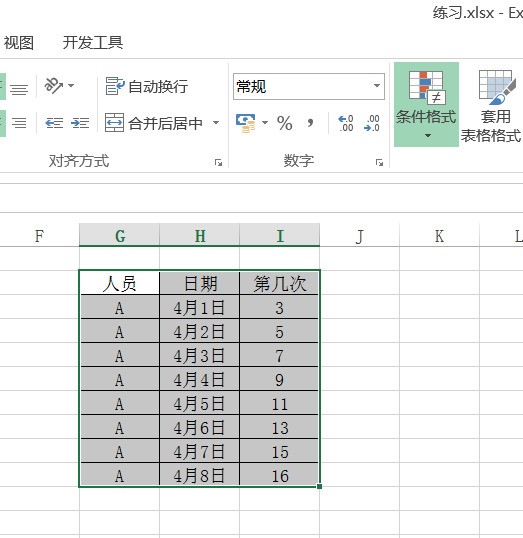
Task: Click the selection fill handle below 16
Action: (319, 486)
